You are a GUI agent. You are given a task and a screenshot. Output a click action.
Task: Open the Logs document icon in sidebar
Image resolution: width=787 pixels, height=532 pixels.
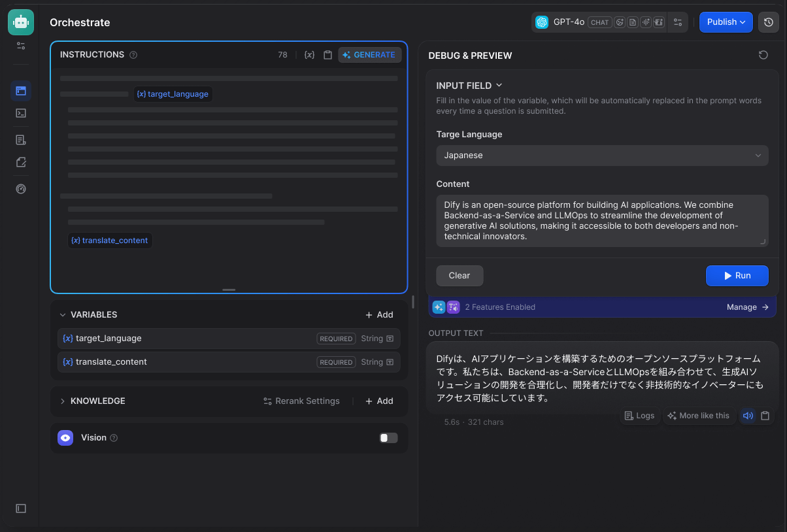click(x=21, y=140)
